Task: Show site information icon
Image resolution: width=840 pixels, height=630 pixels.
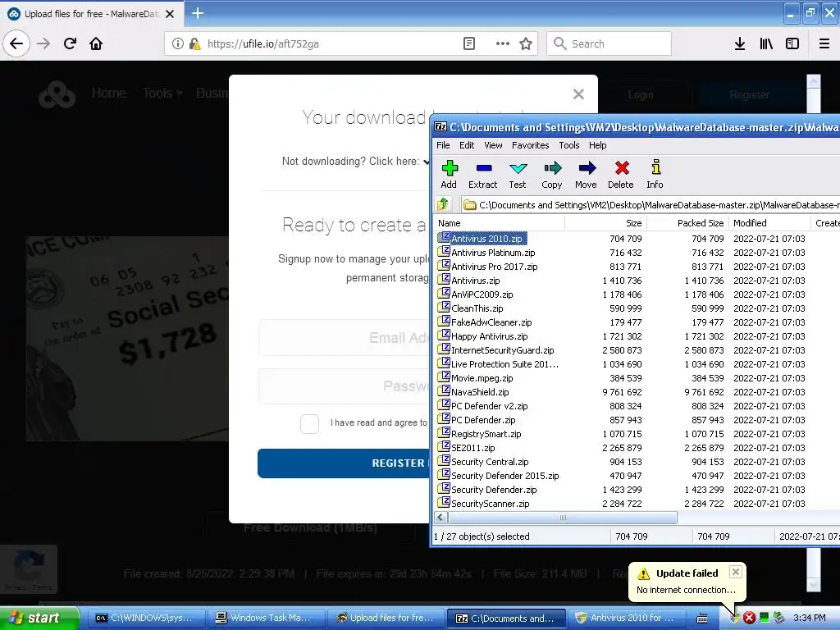Action: point(178,44)
